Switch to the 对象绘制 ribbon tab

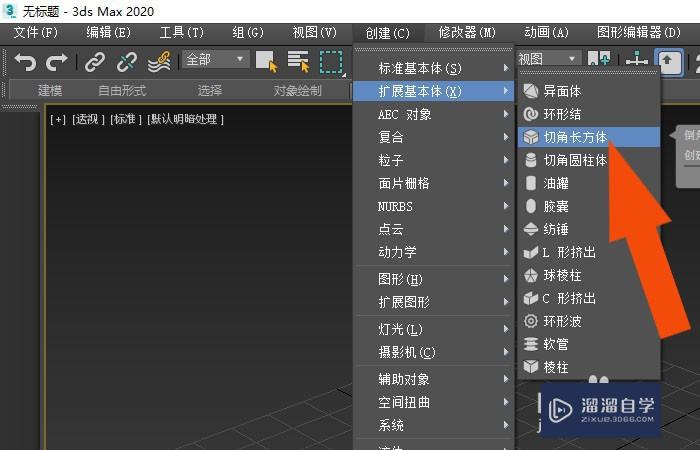tap(298, 91)
